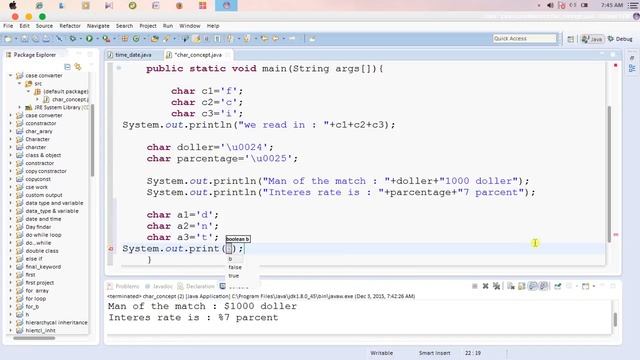Open the Debug button dropdown arrow

coord(80,39)
